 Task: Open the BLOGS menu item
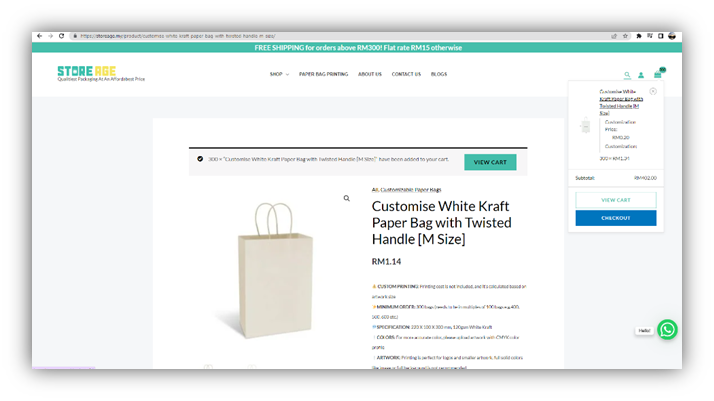tap(439, 74)
